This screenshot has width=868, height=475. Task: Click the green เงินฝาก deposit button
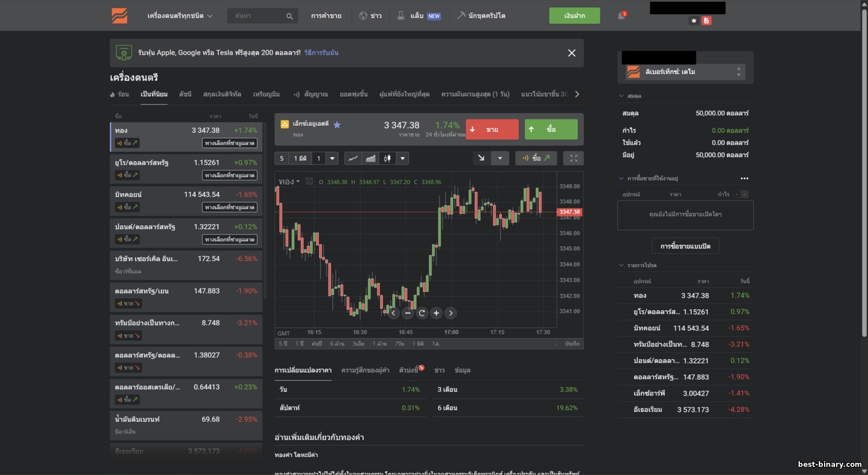click(574, 16)
